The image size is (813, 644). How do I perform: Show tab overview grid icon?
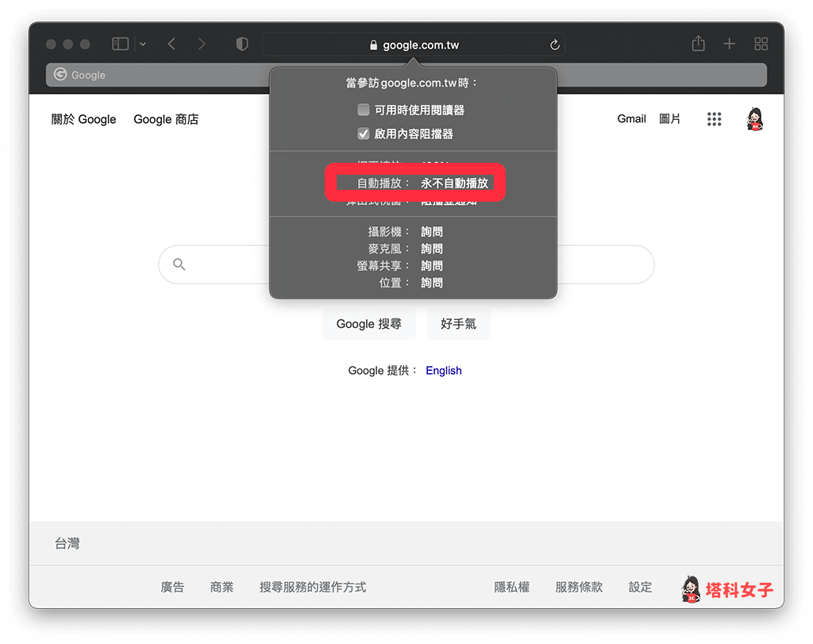click(x=761, y=44)
